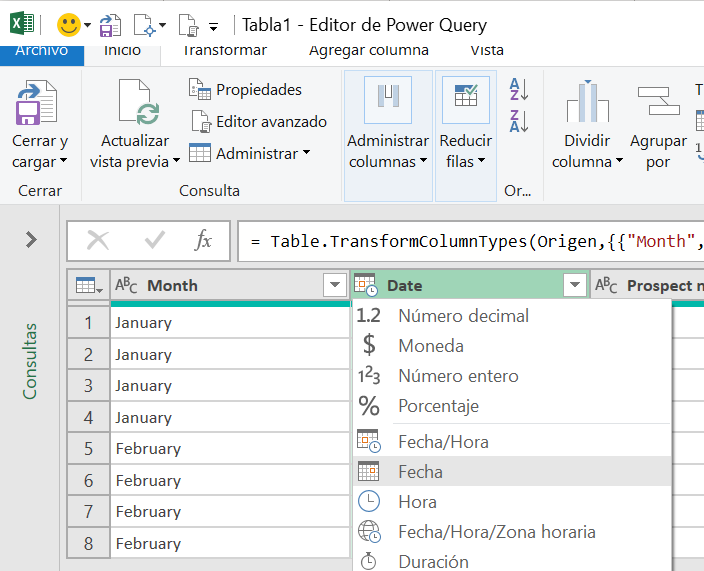Open the Agregar columna tab
The height and width of the screenshot is (571, 704).
(x=369, y=51)
